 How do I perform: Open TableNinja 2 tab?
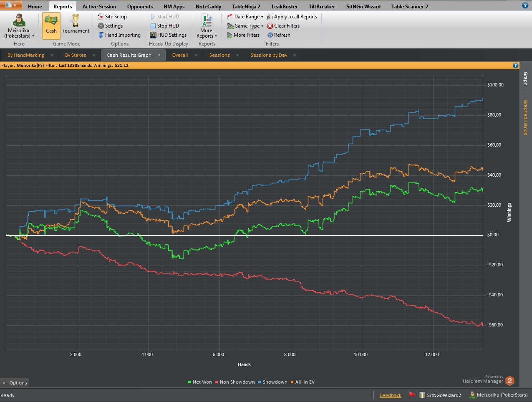(x=246, y=6)
